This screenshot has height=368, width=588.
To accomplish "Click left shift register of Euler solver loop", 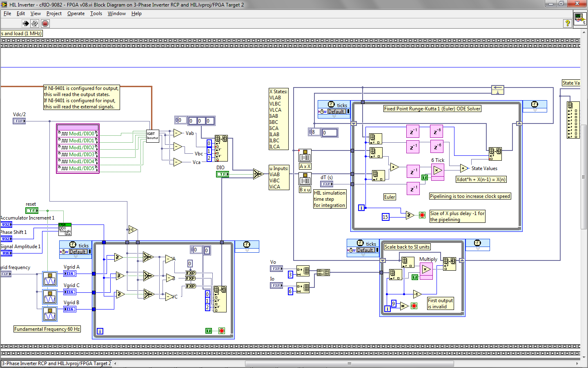I will pyautogui.click(x=354, y=123).
